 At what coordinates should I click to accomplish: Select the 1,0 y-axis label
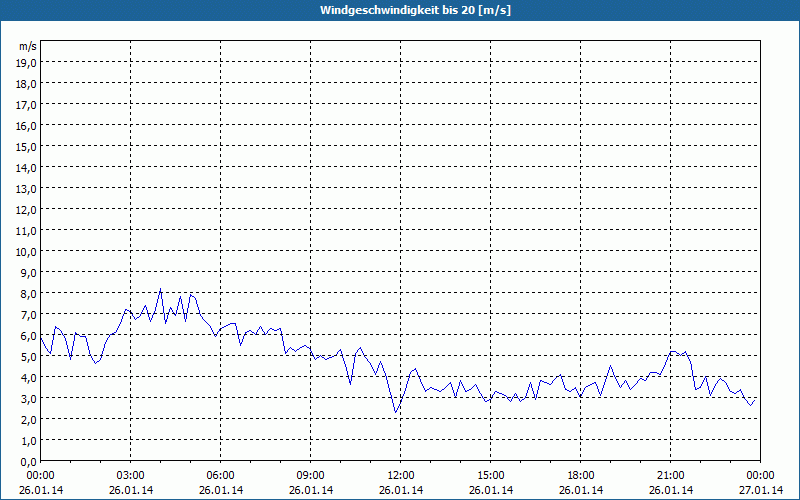click(29, 441)
